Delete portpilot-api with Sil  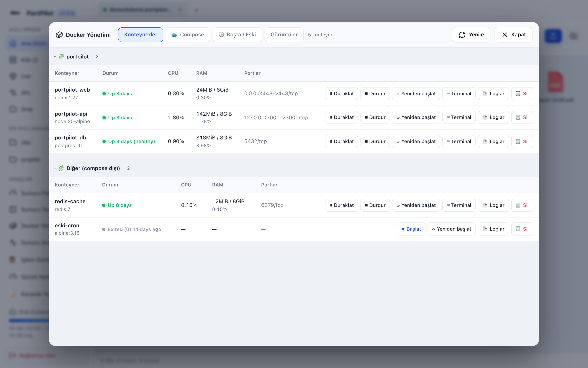(x=522, y=117)
